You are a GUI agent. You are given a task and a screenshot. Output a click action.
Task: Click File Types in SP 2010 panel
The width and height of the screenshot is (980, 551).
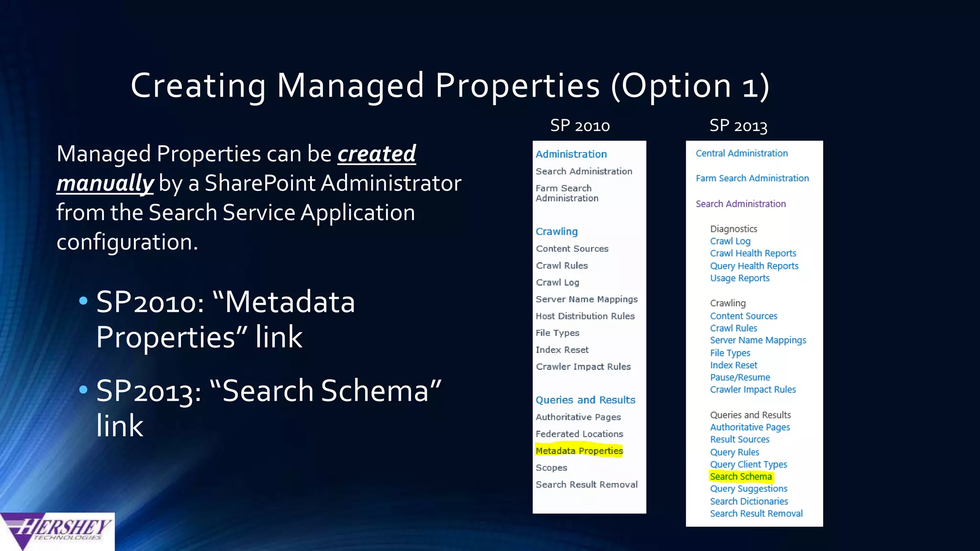point(557,333)
